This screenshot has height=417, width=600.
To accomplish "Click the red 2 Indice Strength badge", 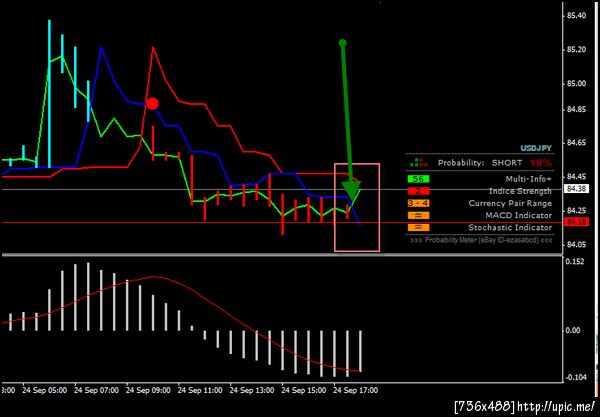I will click(418, 191).
